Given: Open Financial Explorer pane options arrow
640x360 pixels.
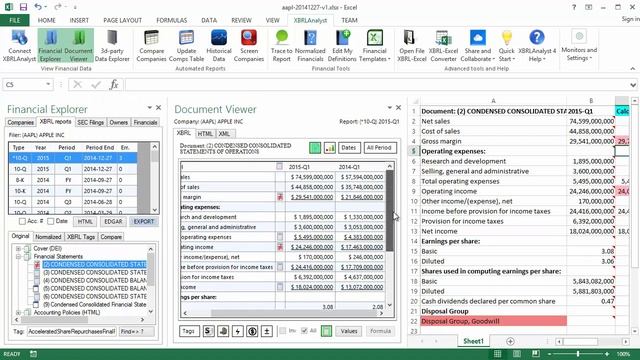Looking at the screenshot, I should [150, 108].
